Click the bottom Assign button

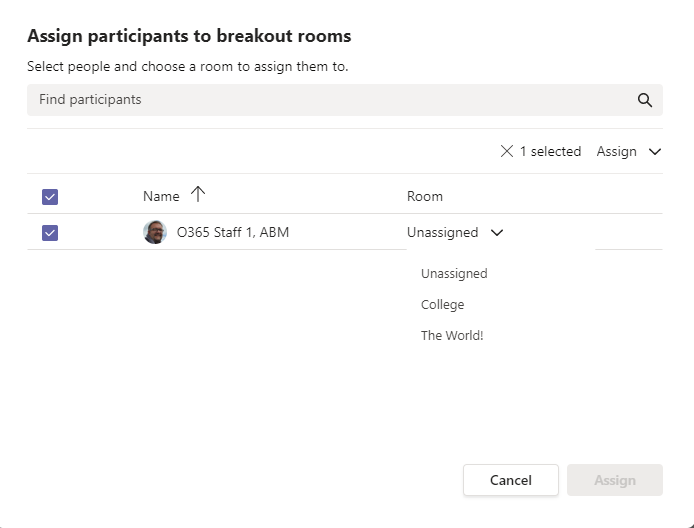point(614,480)
